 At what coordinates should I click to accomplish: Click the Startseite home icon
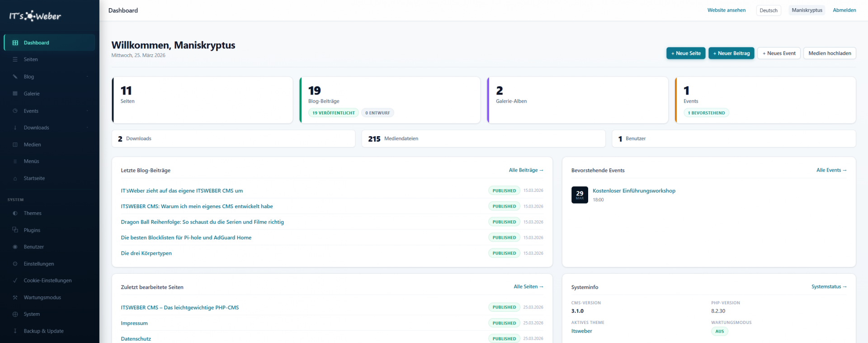click(x=15, y=178)
